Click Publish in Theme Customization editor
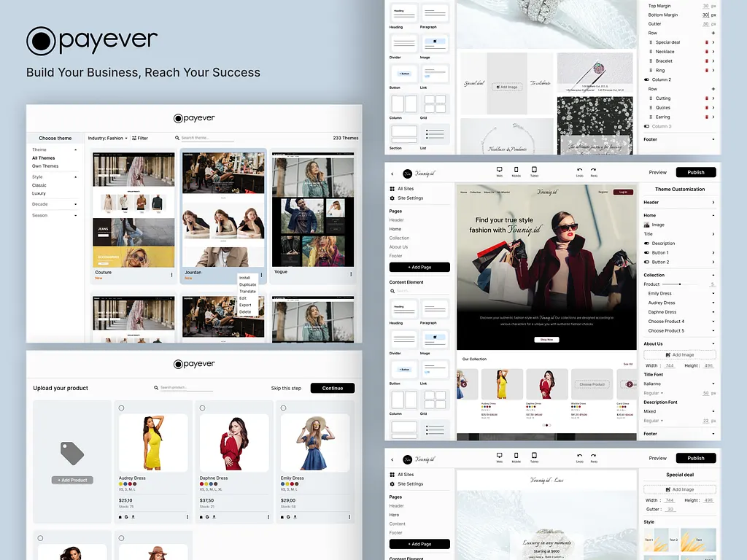 (695, 172)
